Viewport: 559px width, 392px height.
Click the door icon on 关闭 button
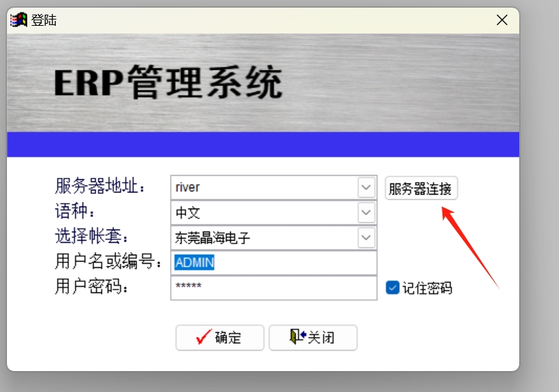[x=297, y=338]
